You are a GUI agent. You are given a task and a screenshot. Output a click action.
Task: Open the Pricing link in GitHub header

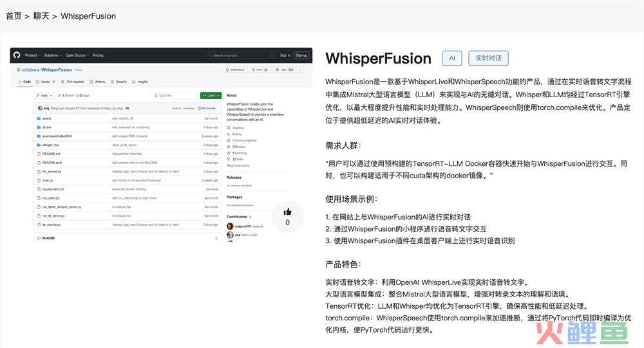(98, 55)
